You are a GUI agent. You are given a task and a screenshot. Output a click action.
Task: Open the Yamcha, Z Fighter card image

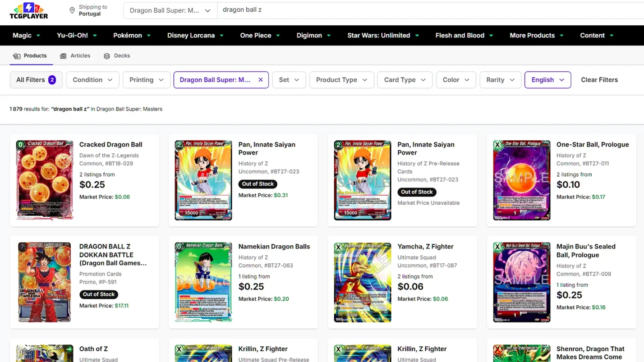tap(363, 282)
